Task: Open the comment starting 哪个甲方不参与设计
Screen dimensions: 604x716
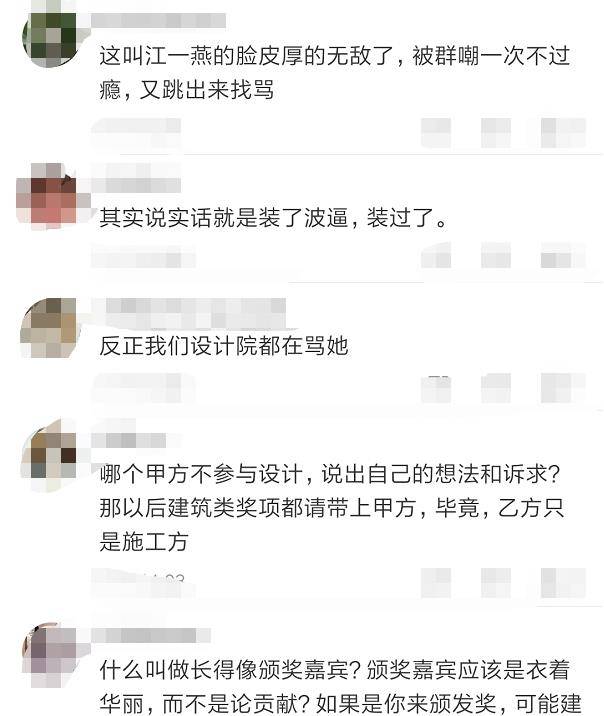Action: [332, 508]
